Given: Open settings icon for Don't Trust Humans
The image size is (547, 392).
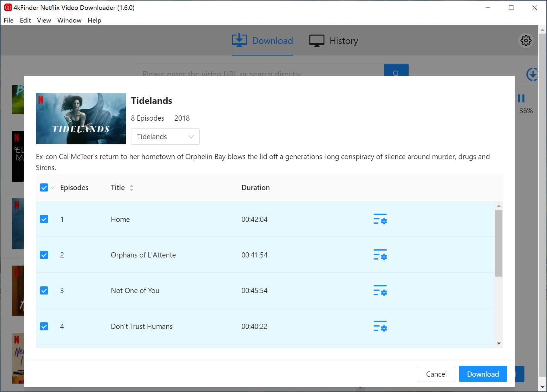Looking at the screenshot, I should coord(380,326).
